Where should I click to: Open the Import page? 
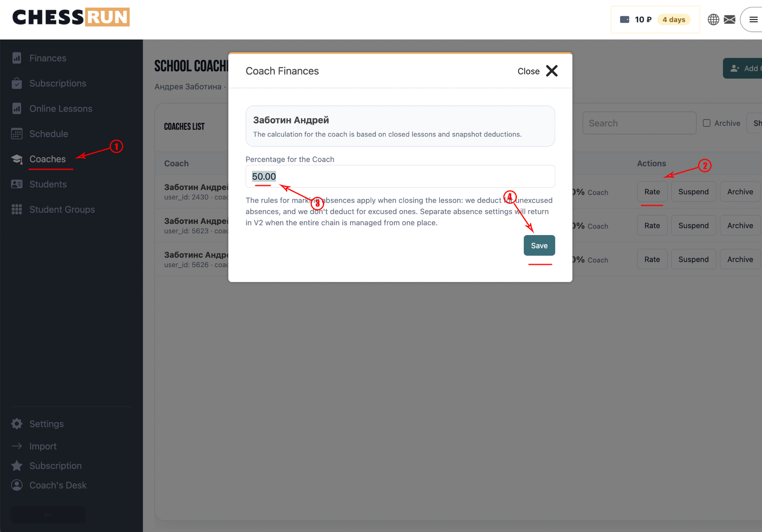[43, 446]
